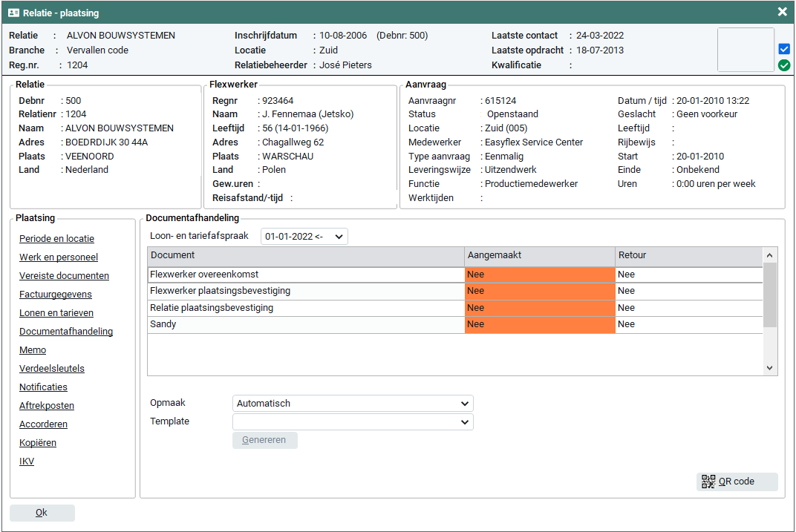
Task: Open the Memo section
Action: (x=33, y=350)
